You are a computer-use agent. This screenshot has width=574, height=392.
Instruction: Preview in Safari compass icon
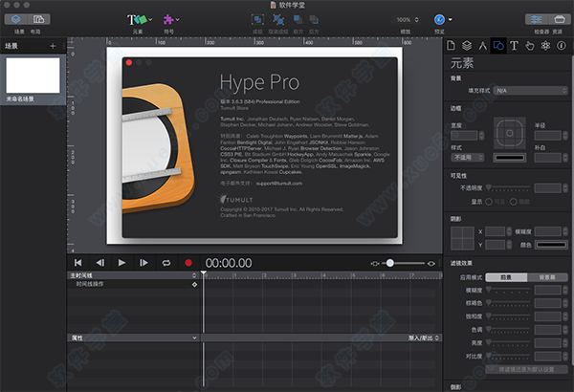click(439, 20)
